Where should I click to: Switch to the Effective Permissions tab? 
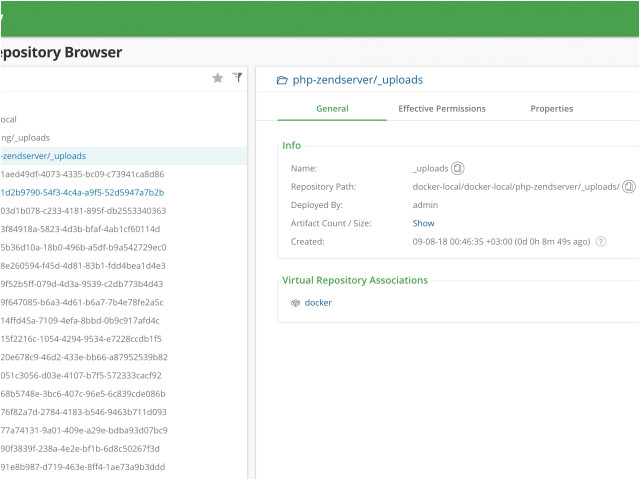point(442,109)
